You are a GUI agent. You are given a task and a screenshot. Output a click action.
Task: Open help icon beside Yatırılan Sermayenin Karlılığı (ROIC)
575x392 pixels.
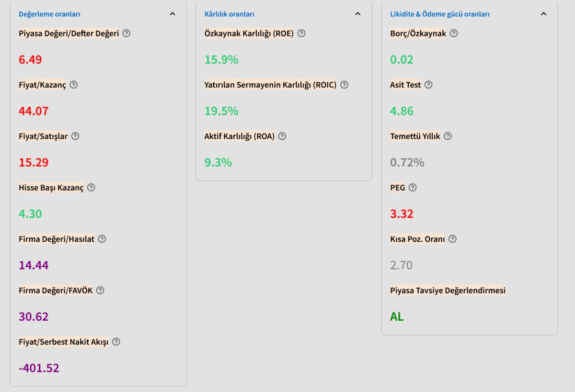[x=344, y=85]
